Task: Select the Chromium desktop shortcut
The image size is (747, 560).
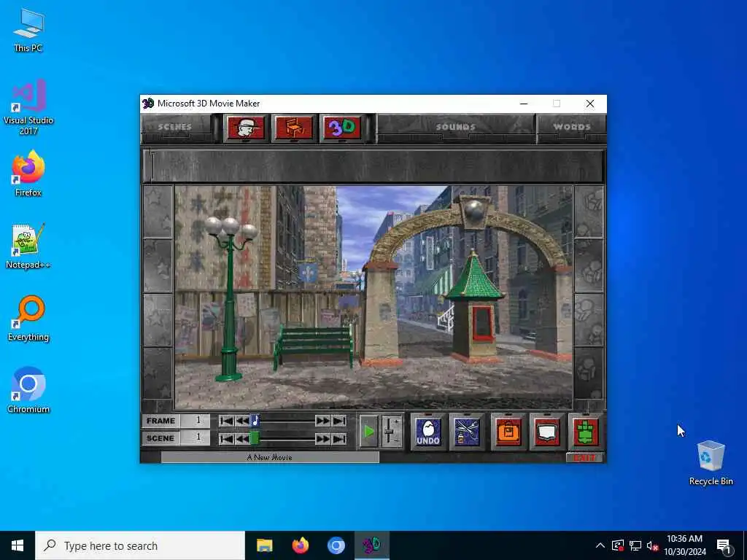Action: [x=28, y=390]
